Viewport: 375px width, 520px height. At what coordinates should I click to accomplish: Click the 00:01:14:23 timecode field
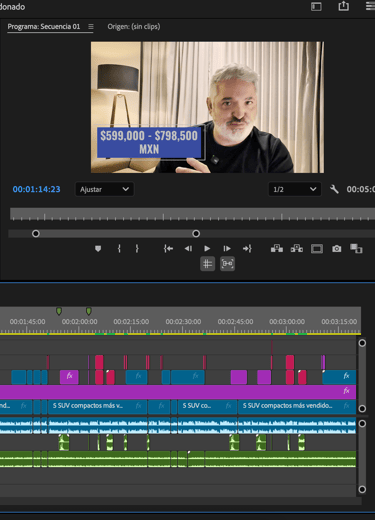(37, 189)
